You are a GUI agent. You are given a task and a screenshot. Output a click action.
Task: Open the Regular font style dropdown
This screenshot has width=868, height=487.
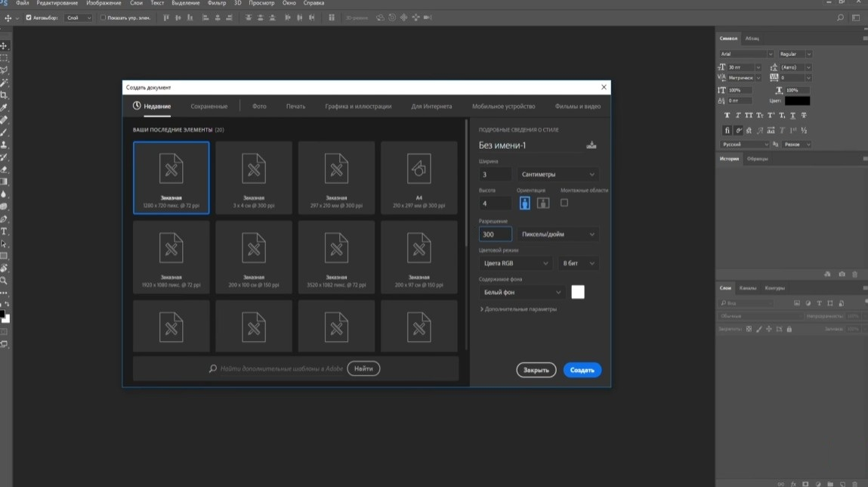click(795, 54)
